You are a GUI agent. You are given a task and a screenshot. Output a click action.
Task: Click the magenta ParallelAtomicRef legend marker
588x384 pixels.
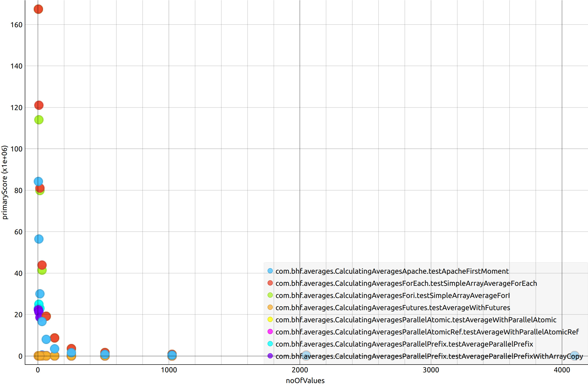pyautogui.click(x=270, y=332)
